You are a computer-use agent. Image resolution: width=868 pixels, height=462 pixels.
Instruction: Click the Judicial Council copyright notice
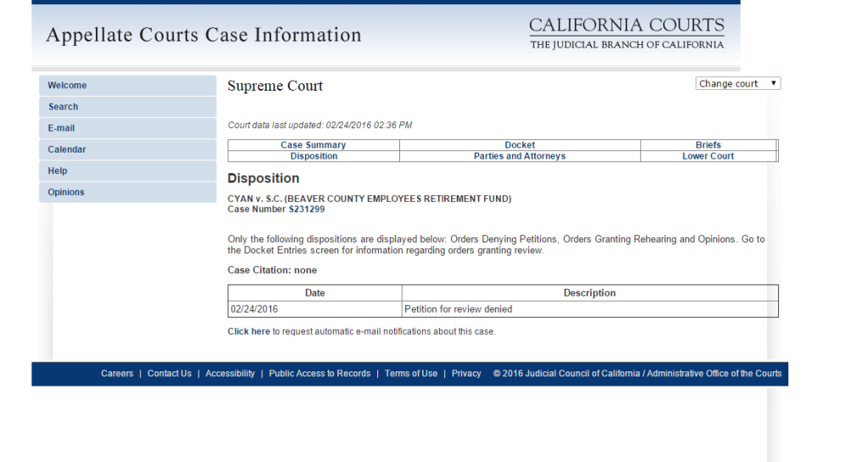point(637,374)
